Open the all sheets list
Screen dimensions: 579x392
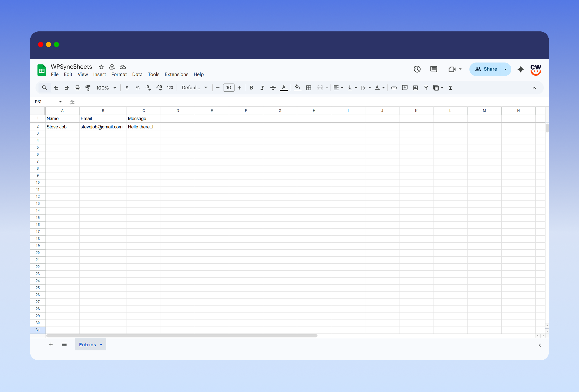coord(64,345)
